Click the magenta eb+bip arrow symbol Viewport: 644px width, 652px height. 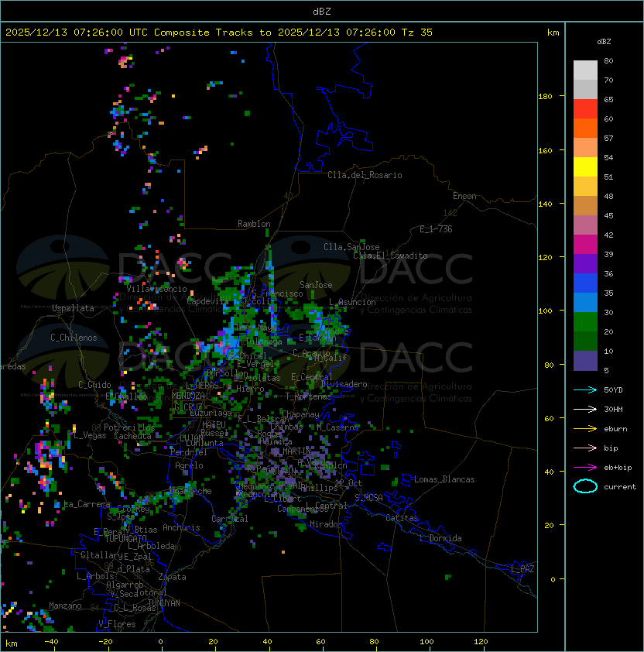pos(585,468)
